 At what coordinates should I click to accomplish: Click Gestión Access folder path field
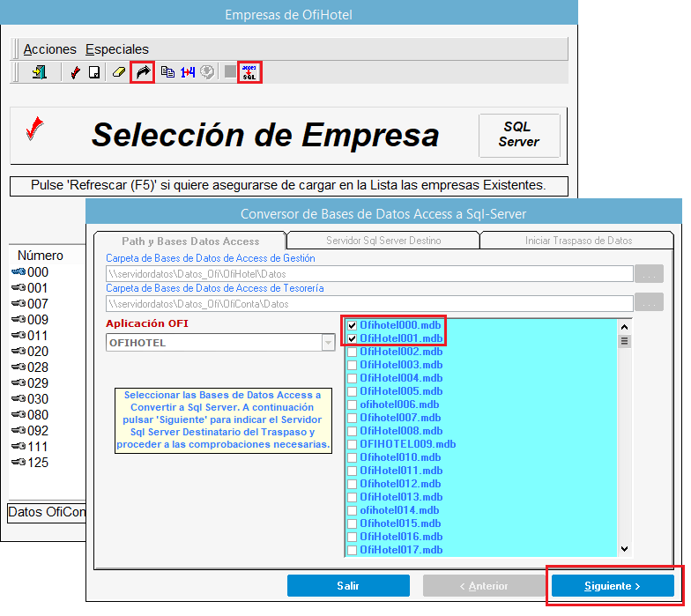[369, 273]
